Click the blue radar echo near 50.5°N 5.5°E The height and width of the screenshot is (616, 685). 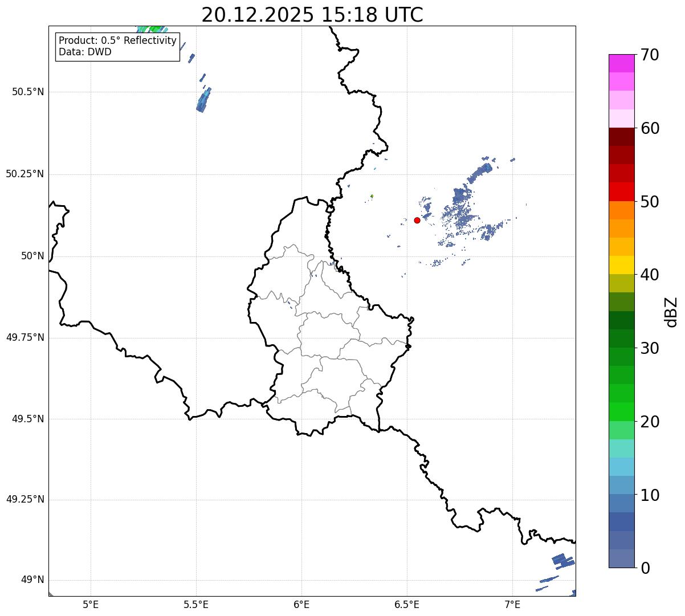[x=203, y=100]
